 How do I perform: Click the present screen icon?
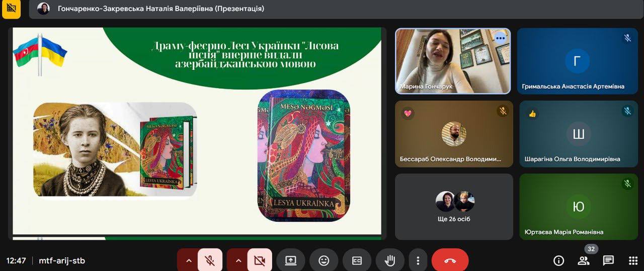(x=291, y=260)
